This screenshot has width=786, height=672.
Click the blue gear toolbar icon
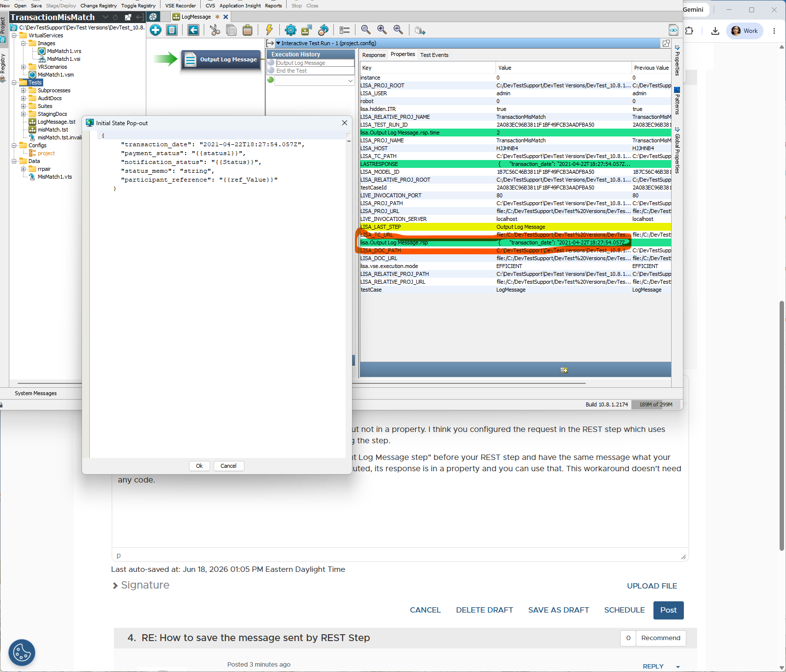coord(291,30)
